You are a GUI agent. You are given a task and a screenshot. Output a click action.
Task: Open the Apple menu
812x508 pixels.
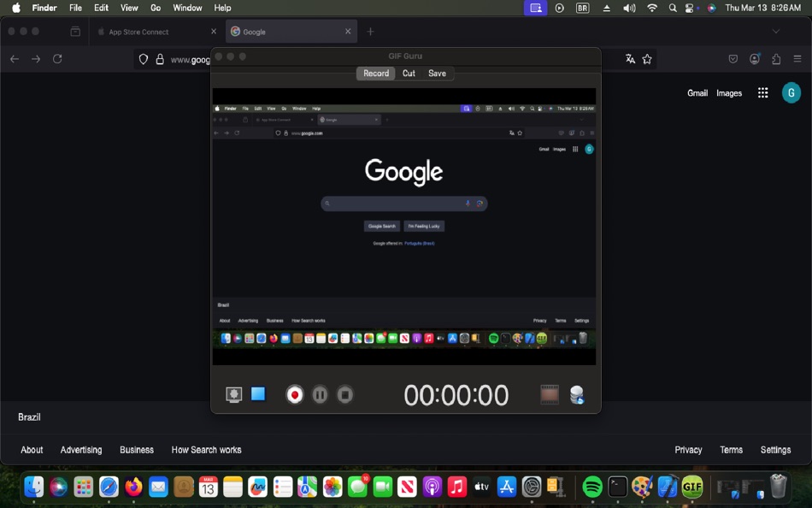[16, 8]
